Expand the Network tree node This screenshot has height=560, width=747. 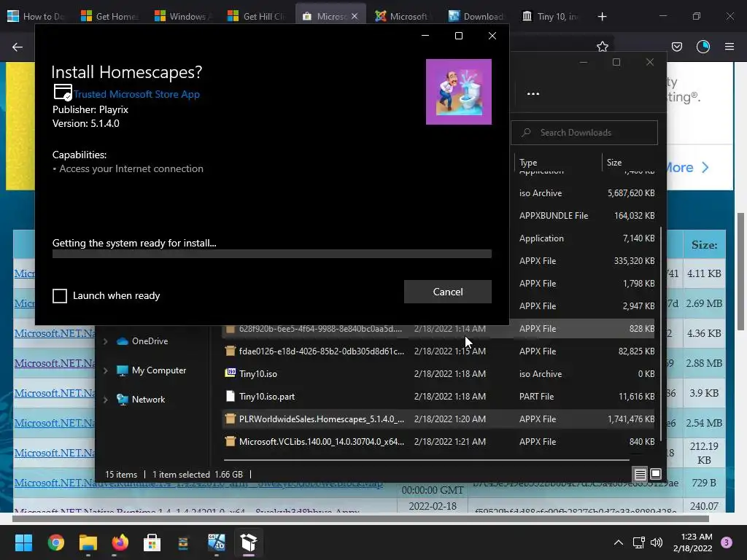105,400
